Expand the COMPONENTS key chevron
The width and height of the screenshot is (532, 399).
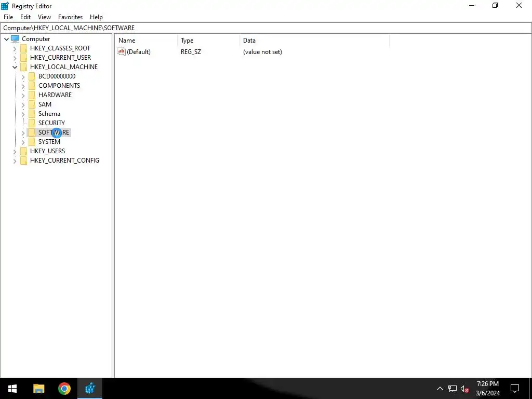pos(23,86)
